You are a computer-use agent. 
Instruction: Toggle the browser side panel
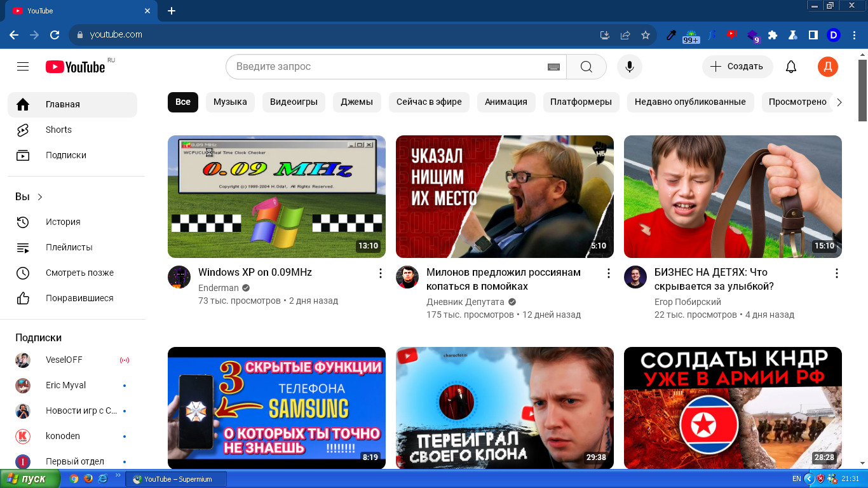[x=813, y=35]
